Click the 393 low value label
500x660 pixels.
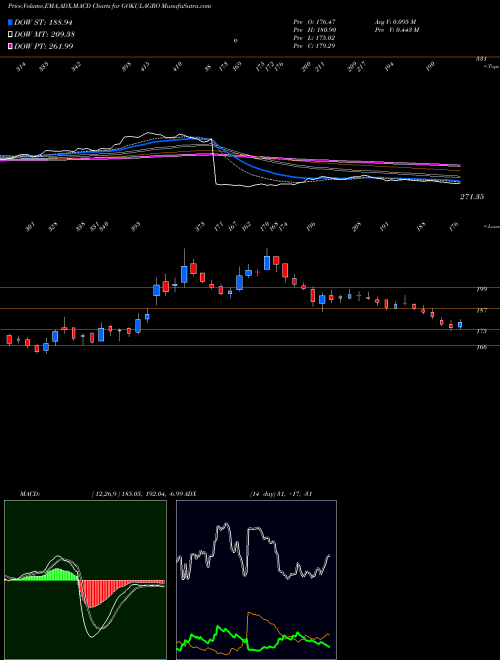(x=136, y=227)
